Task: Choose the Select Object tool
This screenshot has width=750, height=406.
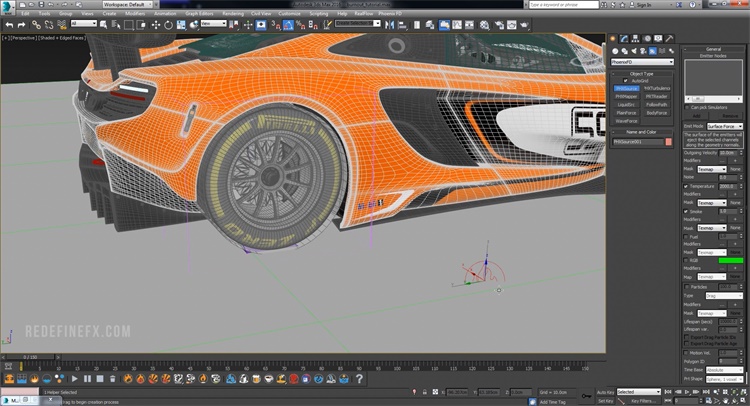Action: pyautogui.click(x=103, y=25)
